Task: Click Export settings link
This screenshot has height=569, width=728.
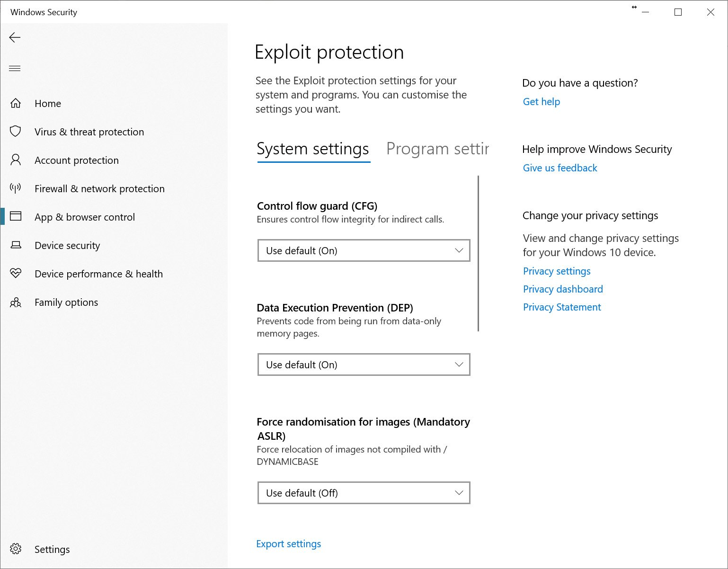Action: pyautogui.click(x=289, y=544)
